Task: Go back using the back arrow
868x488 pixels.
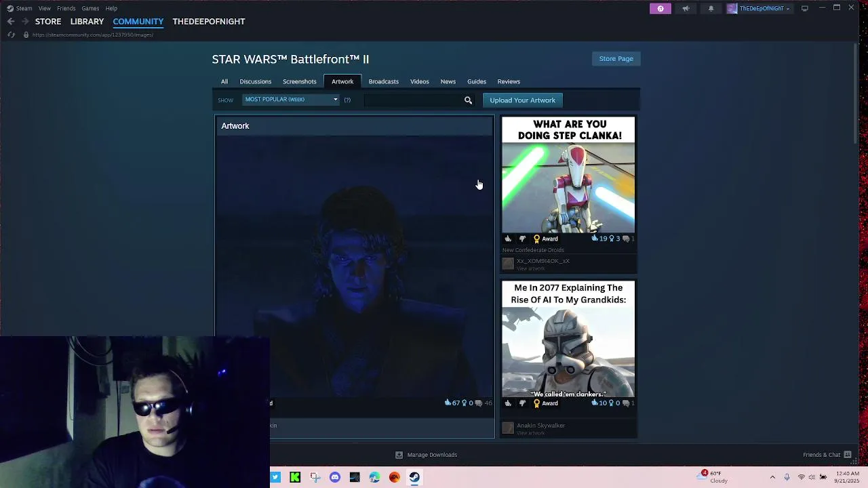Action: (x=11, y=22)
